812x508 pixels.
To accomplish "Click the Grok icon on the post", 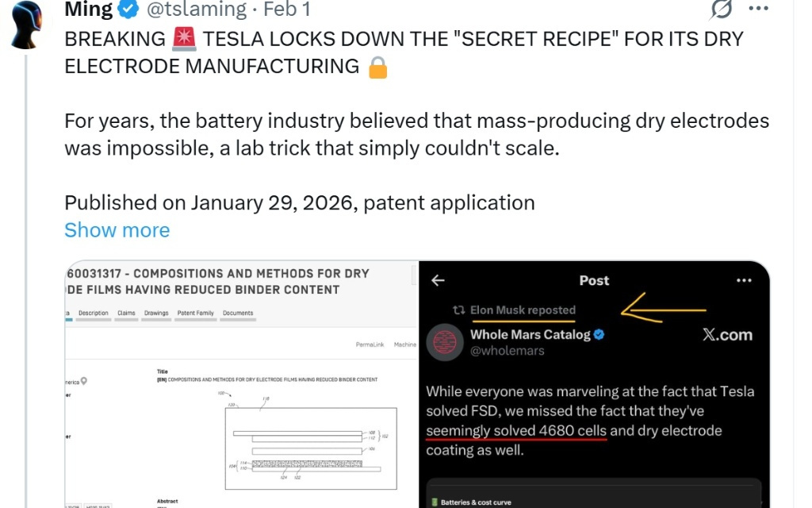I will tap(720, 9).
